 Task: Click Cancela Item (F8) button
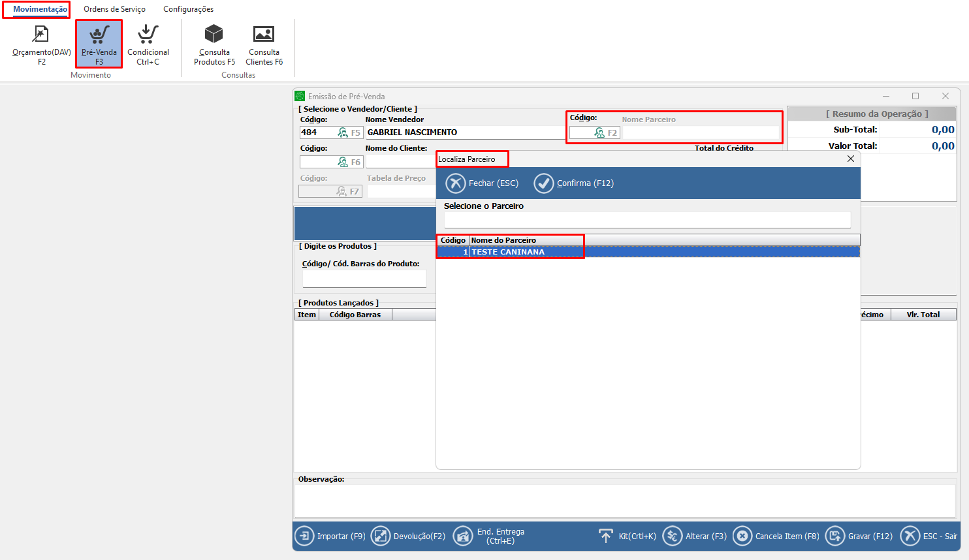(776, 536)
